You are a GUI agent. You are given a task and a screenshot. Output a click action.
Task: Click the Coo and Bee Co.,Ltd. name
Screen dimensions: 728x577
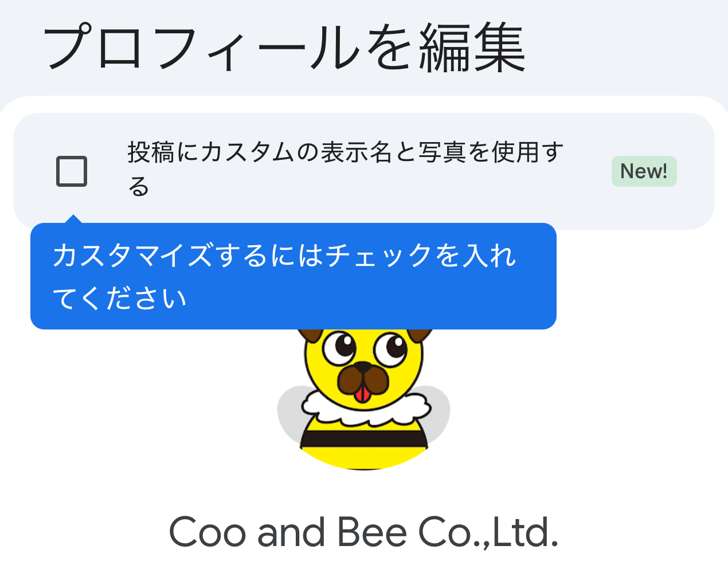click(364, 532)
